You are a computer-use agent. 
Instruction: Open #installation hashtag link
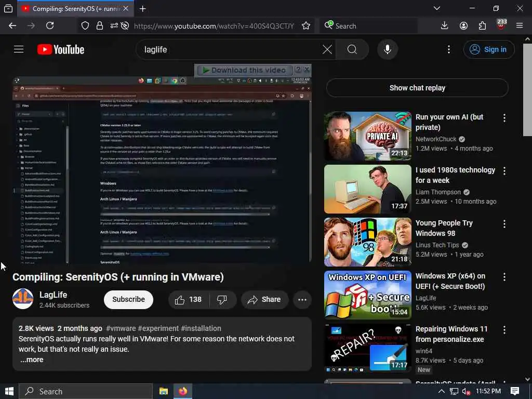click(x=201, y=328)
